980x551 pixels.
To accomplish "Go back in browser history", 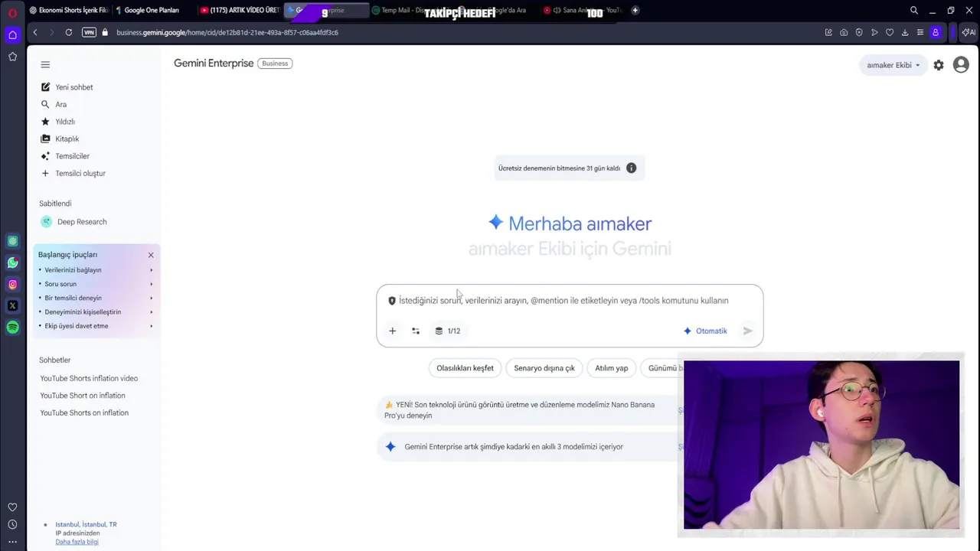I will pyautogui.click(x=35, y=32).
